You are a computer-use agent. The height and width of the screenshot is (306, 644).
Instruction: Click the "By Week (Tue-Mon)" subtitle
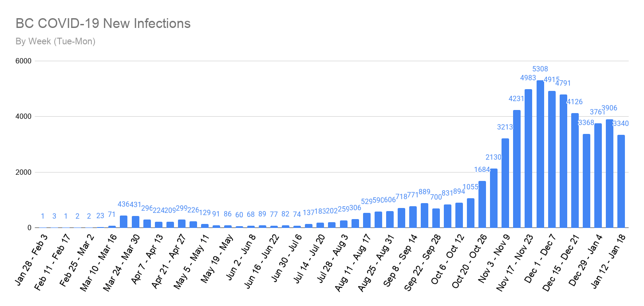[x=55, y=42]
